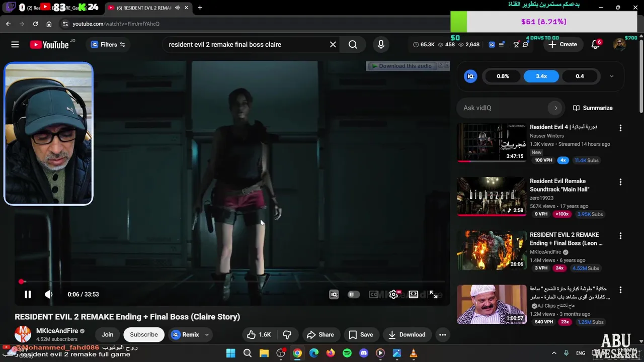Click Join on MKIceAndFire channel
Screen dimensions: 644x362
[108, 335]
